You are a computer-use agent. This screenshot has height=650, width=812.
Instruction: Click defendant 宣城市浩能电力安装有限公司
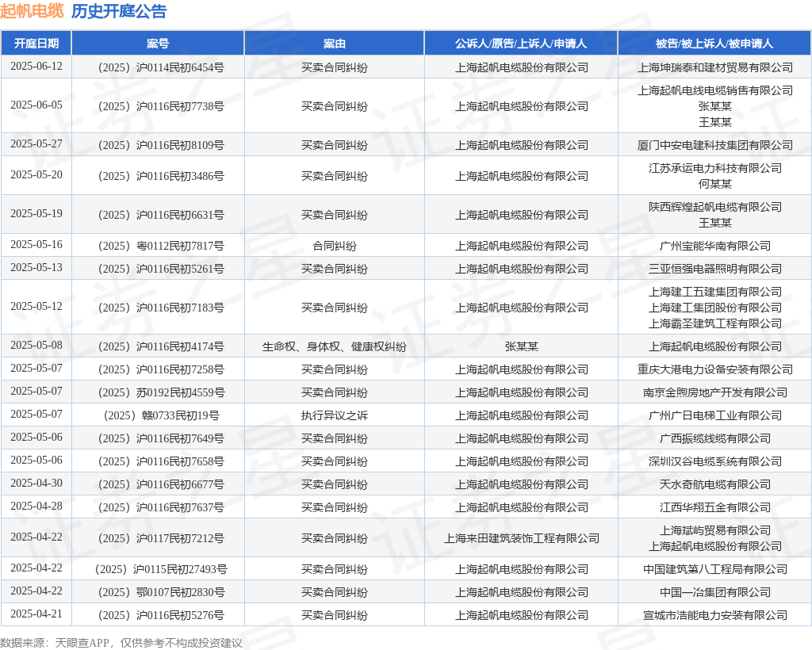click(x=715, y=615)
